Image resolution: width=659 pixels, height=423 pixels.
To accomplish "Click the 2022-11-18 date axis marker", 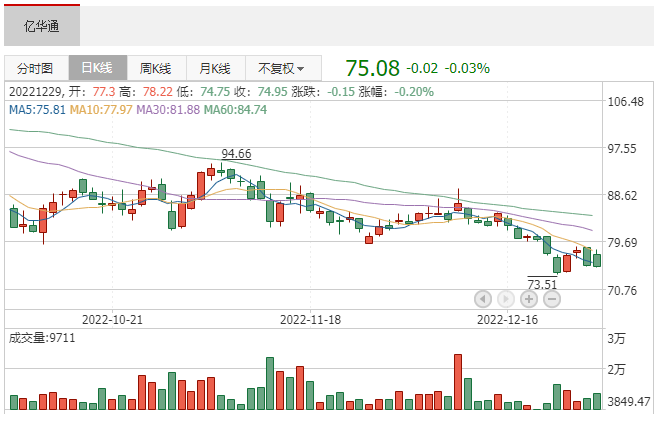I will pos(311,320).
